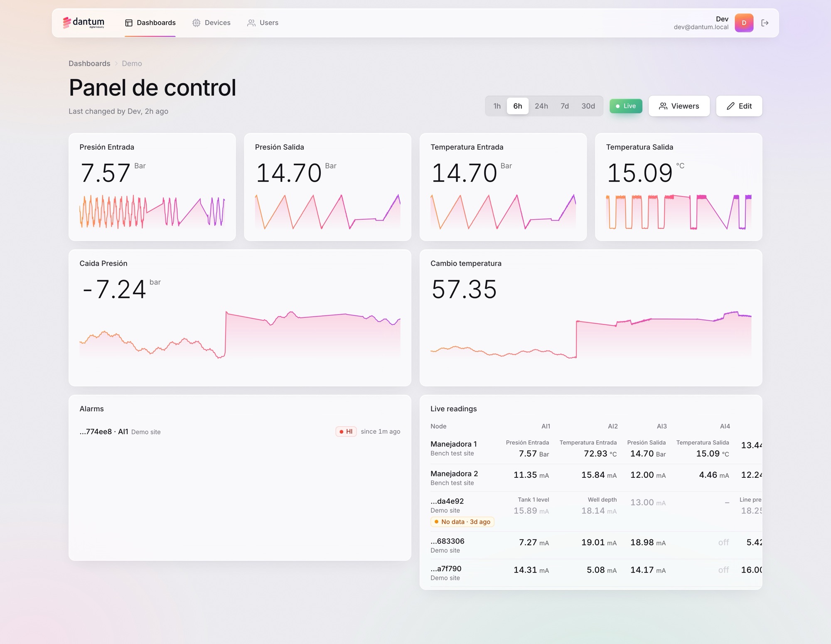This screenshot has width=831, height=644.
Task: Select the Manejadora 2 node row
Action: (x=596, y=478)
